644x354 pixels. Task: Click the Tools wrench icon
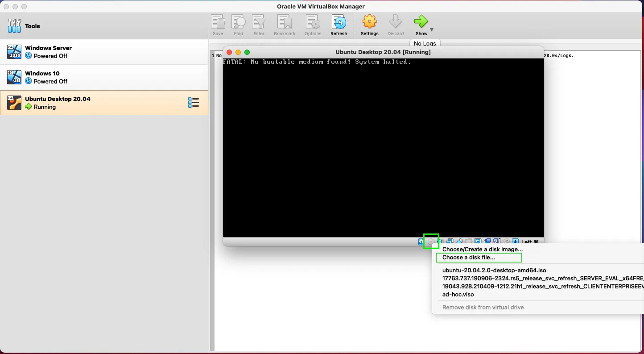(x=14, y=26)
